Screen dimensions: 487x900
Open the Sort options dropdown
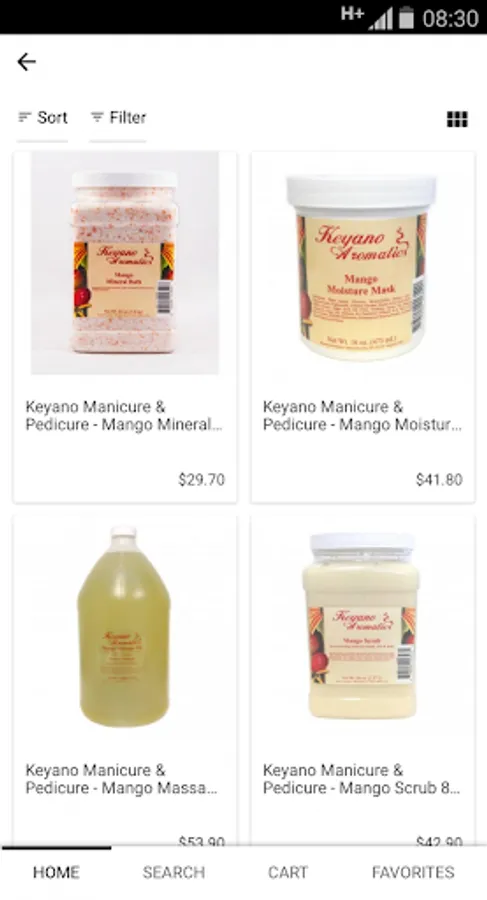coord(42,118)
